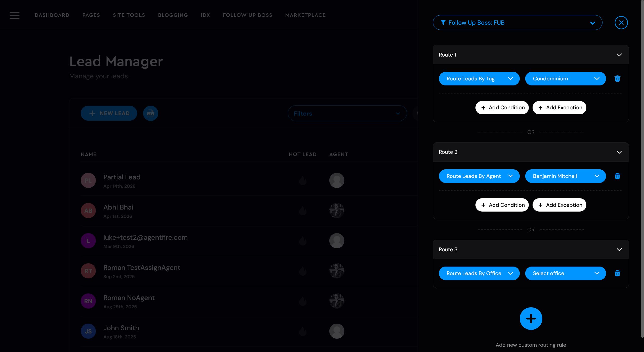The height and width of the screenshot is (352, 644).
Task: Click the CSV export icon
Action: tap(150, 113)
